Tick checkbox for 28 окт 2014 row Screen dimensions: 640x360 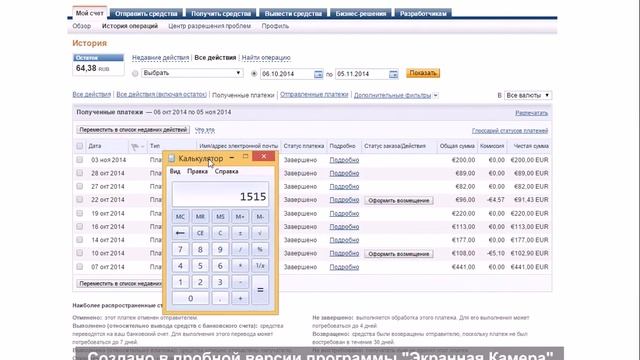80,173
